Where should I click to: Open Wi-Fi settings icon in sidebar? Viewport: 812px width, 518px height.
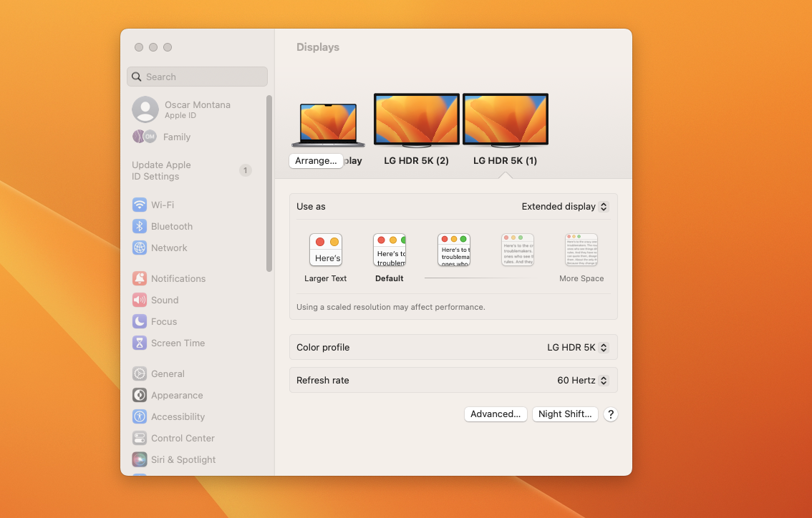pos(140,205)
